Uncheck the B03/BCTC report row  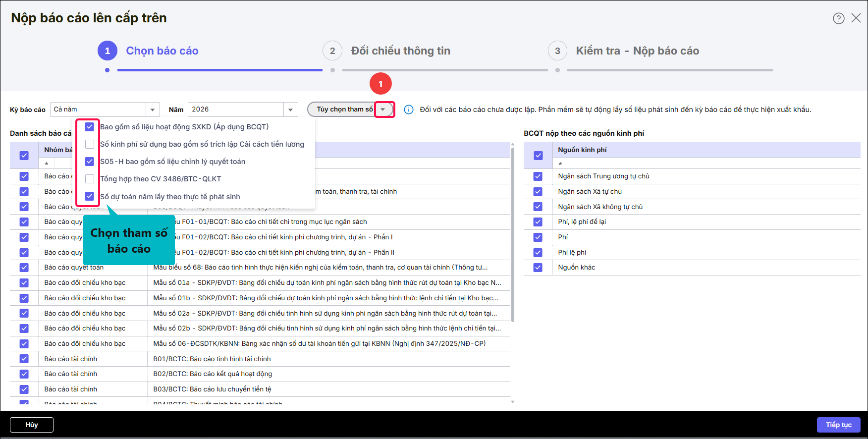click(24, 389)
